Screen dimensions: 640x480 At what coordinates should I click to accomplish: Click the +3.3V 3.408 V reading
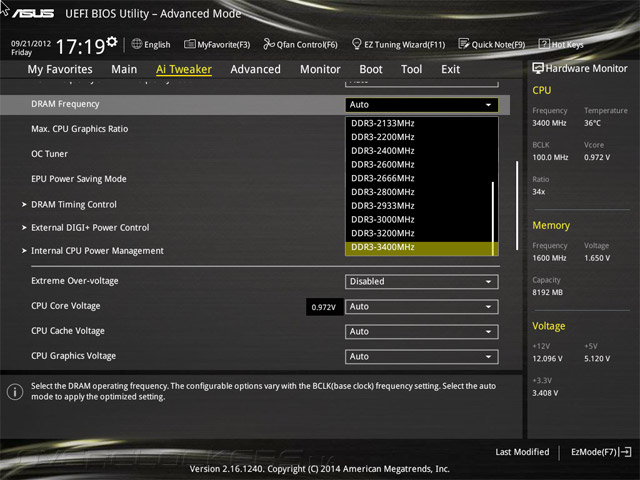[545, 393]
